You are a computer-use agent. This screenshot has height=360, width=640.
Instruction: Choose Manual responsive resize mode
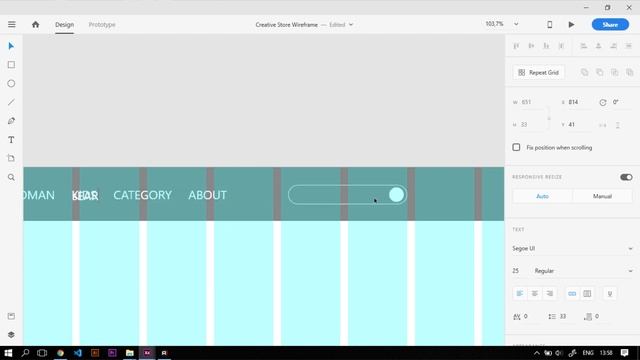click(602, 196)
